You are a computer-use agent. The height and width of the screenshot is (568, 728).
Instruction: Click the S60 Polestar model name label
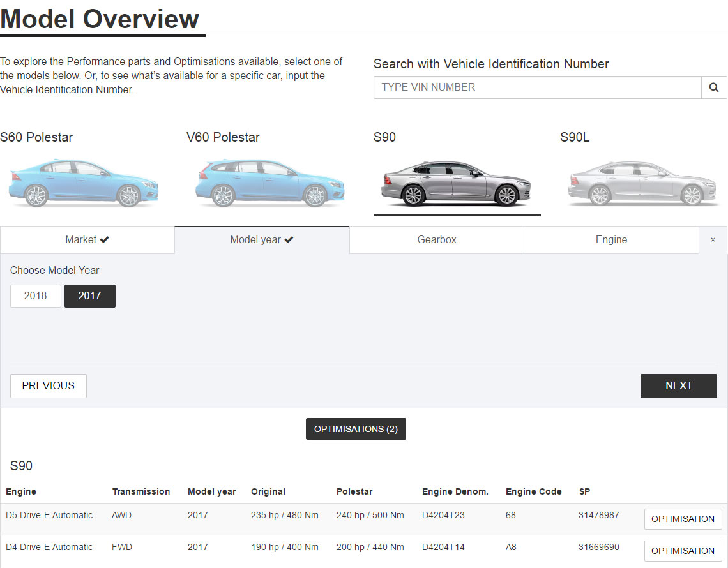pos(36,137)
